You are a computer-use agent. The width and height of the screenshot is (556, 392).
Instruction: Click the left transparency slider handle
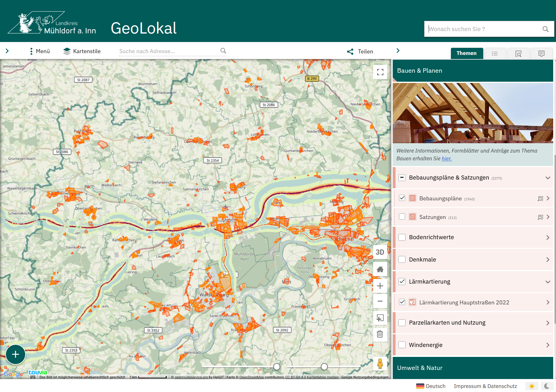277,367
